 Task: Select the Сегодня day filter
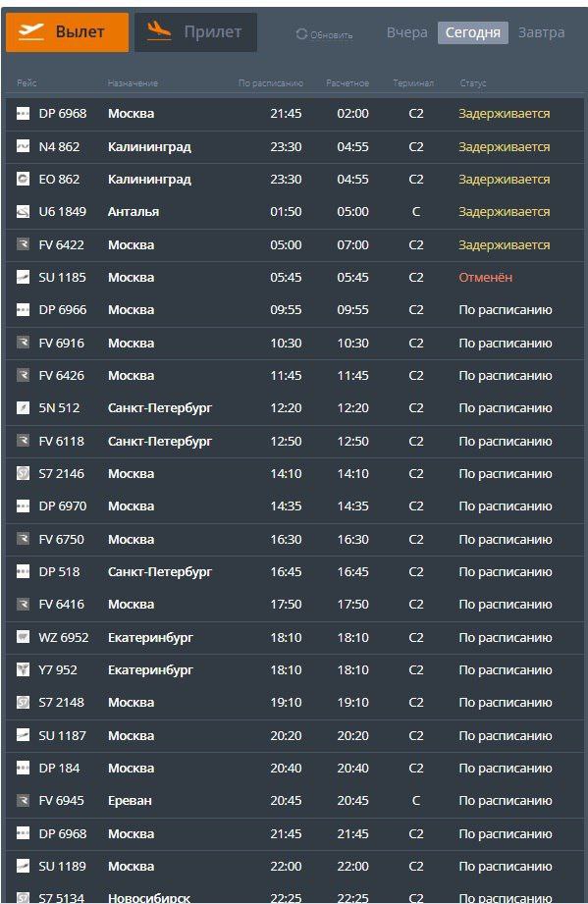(473, 32)
